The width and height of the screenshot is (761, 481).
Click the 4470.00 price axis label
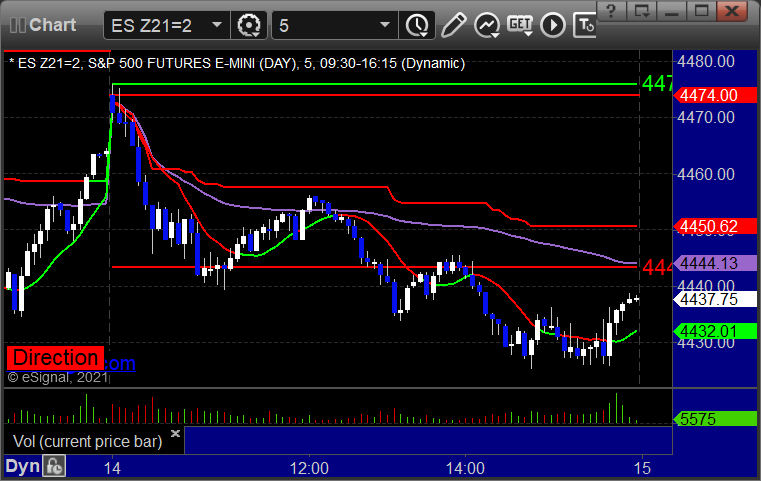(706, 117)
